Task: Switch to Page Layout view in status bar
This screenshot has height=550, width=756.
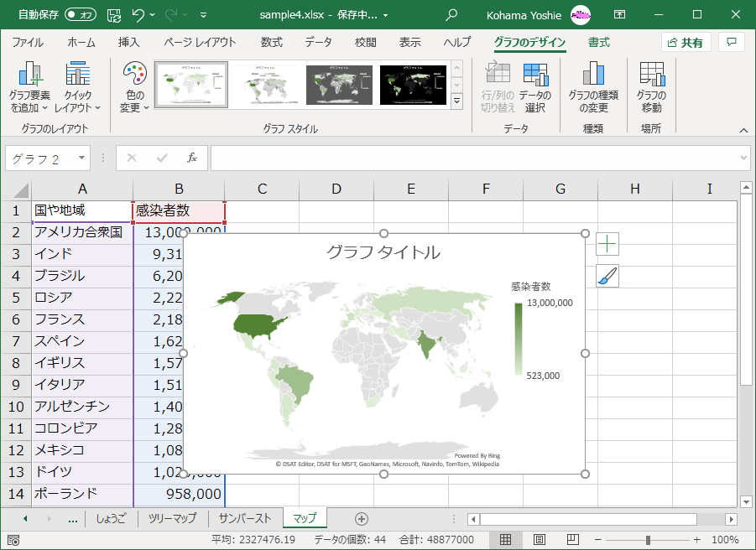Action: click(x=540, y=540)
